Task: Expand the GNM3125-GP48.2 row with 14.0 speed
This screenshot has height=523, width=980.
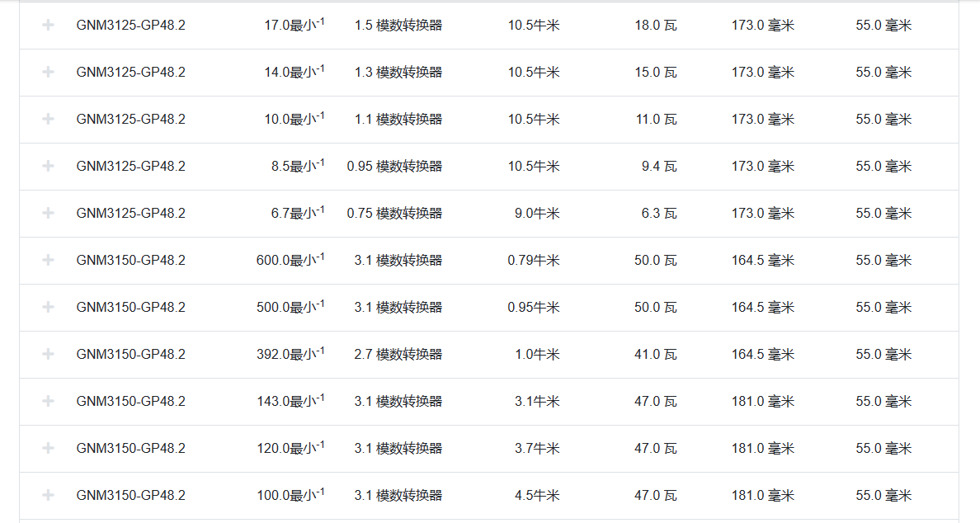Action: pyautogui.click(x=48, y=72)
